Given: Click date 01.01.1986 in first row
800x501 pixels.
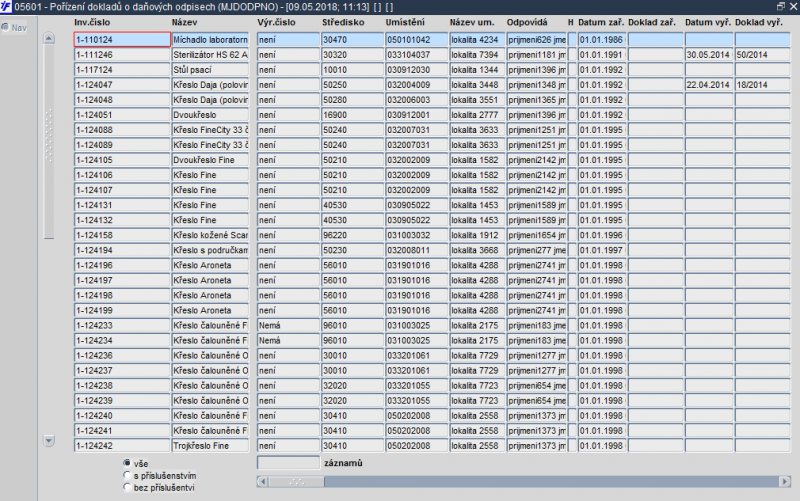Looking at the screenshot, I should (602, 39).
